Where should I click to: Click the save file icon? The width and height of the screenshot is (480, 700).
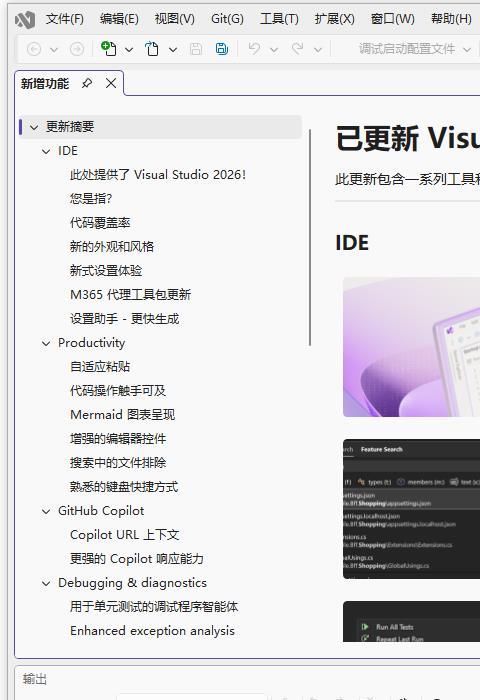coord(196,49)
